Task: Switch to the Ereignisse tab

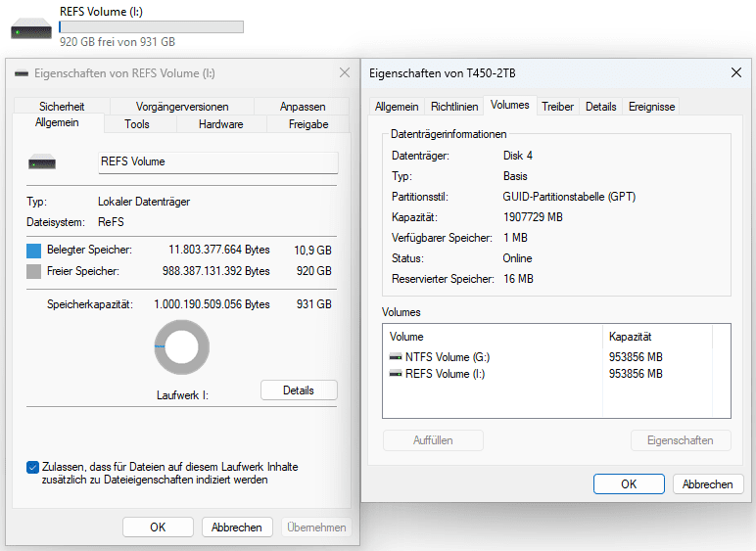Action: pos(651,107)
